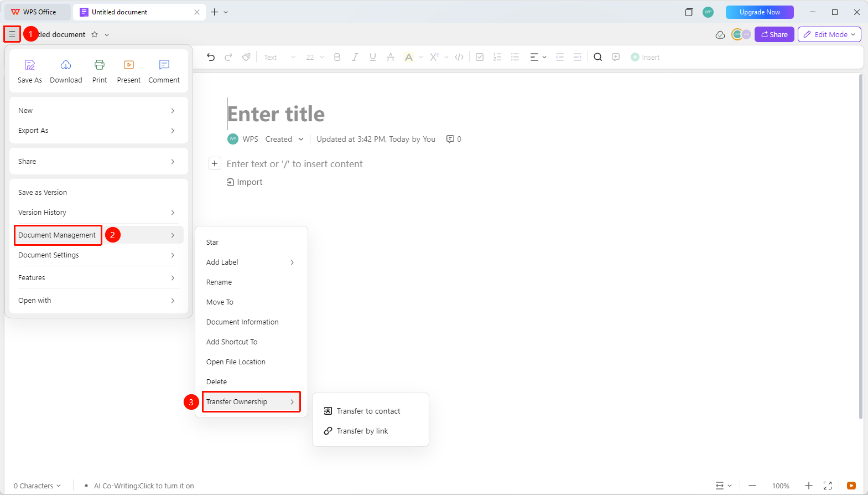Click the Save As icon

(x=30, y=65)
